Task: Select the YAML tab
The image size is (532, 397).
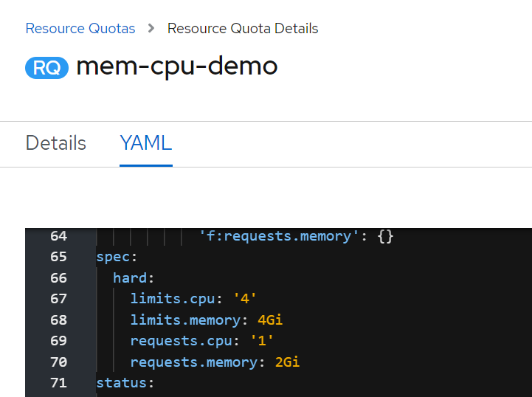Action: 146,143
